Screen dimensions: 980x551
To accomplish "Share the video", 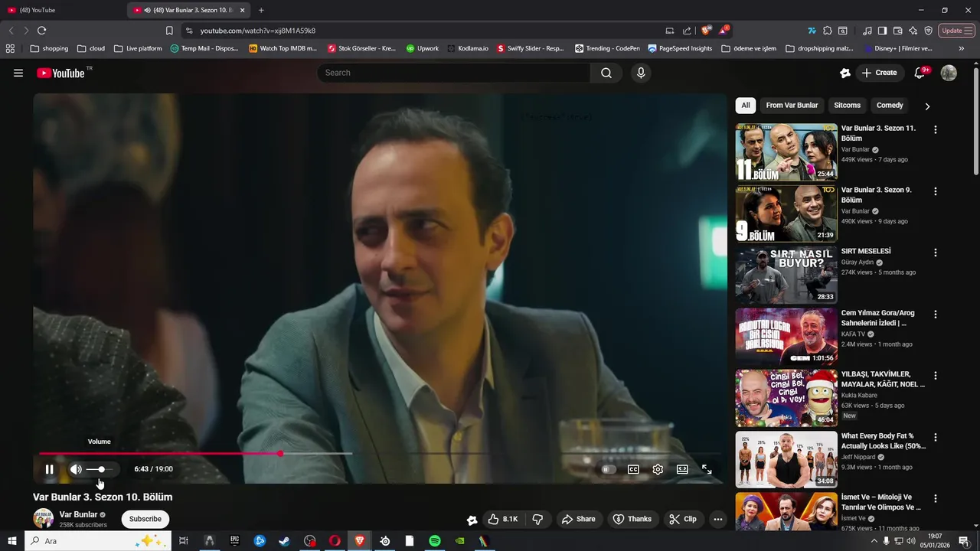I will 579,519.
